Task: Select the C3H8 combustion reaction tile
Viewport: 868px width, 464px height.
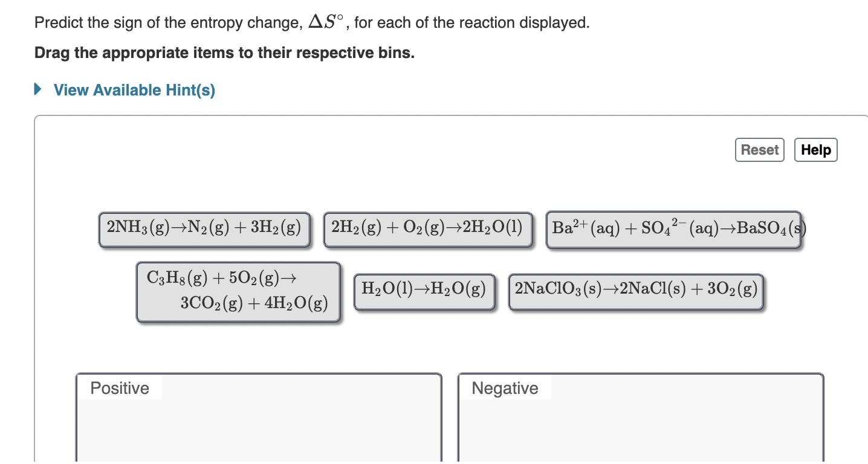Action: coord(238,292)
